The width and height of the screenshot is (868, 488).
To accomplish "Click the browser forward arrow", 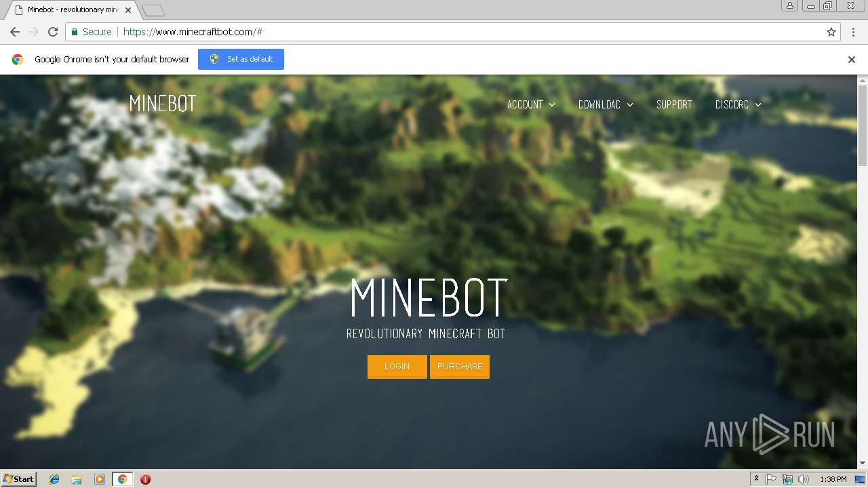I will click(x=34, y=32).
